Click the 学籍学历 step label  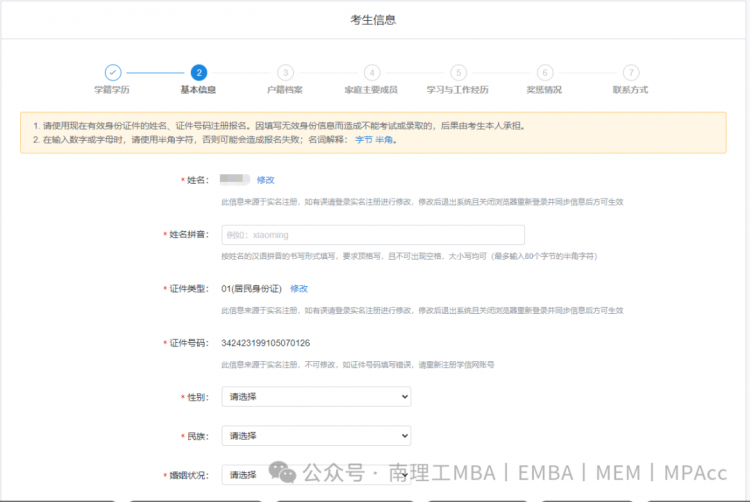tap(112, 90)
